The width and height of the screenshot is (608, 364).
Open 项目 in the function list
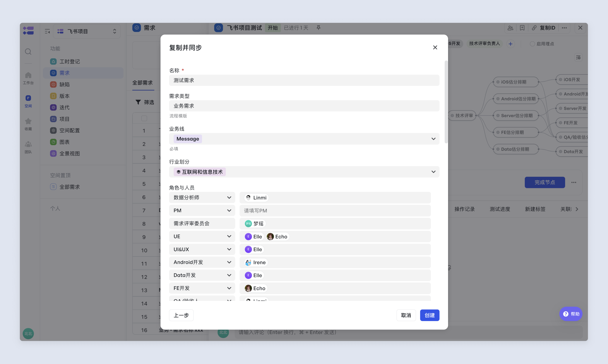83,119
